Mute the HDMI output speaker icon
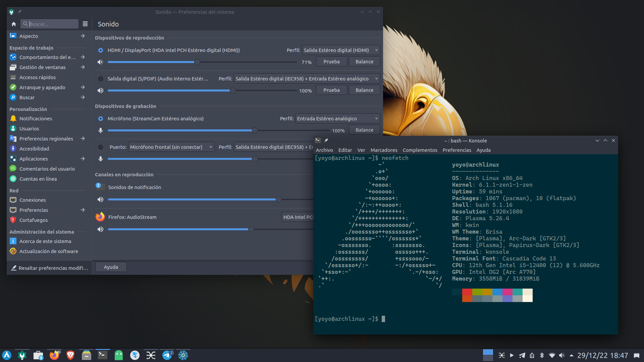The image size is (644, 362). [100, 62]
